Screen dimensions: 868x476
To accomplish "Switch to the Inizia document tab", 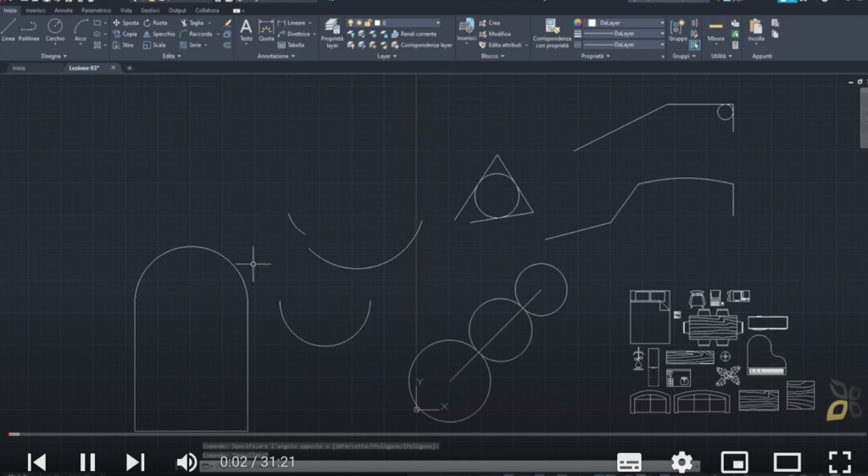I will [x=19, y=68].
